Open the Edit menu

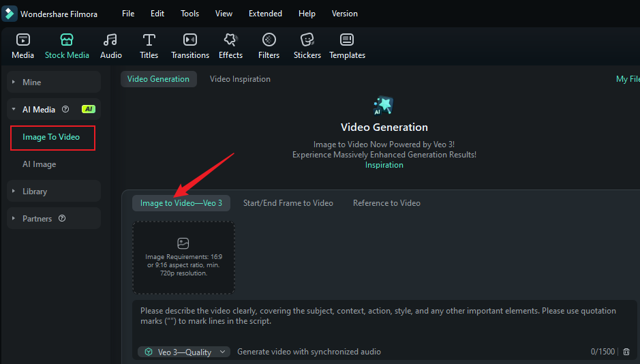tap(157, 14)
